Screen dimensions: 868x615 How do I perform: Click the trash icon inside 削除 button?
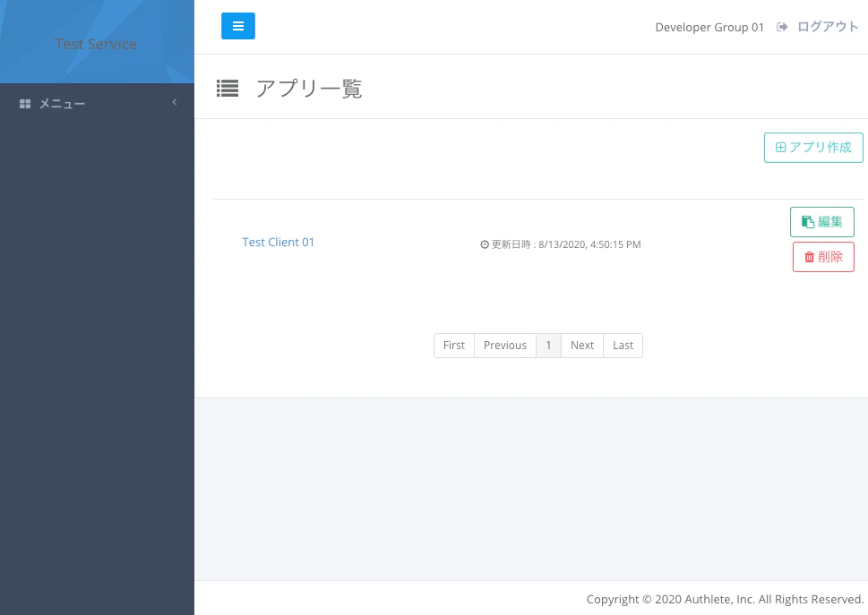(x=809, y=256)
